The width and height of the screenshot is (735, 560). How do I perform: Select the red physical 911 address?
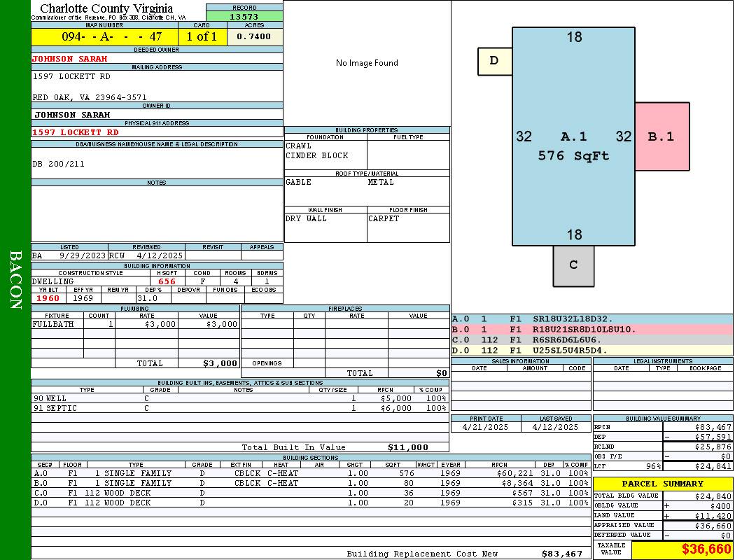[x=76, y=132]
